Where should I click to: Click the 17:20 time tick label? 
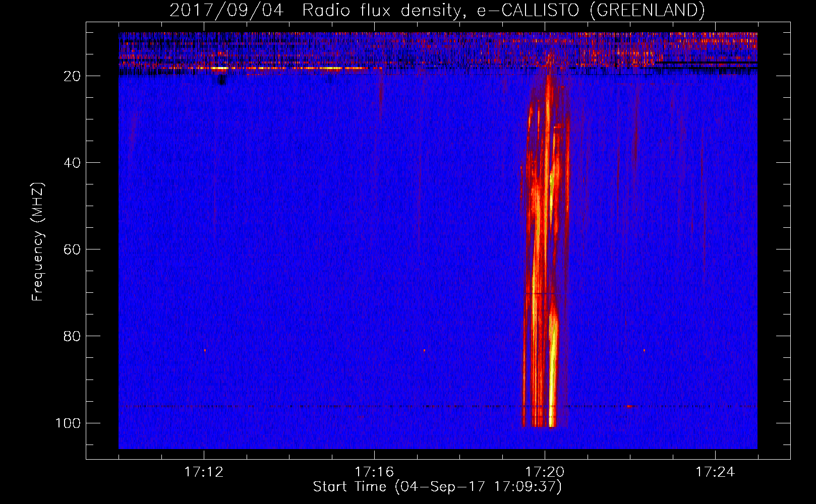pos(545,472)
